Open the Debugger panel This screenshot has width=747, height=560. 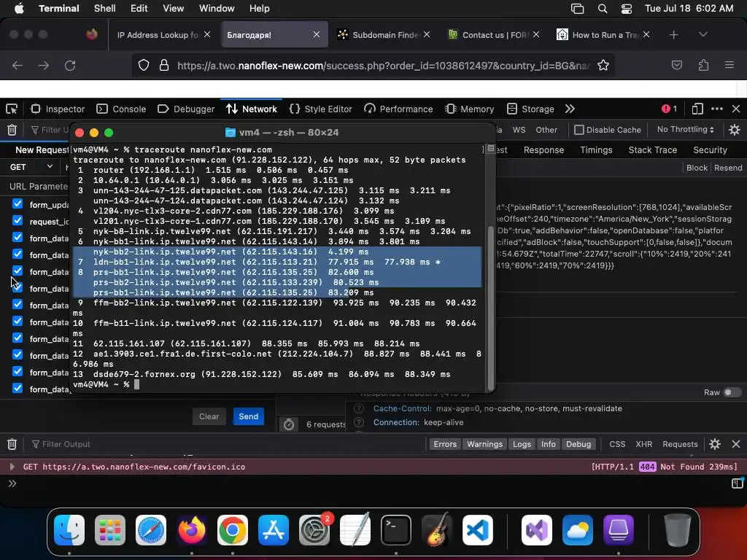(x=186, y=109)
